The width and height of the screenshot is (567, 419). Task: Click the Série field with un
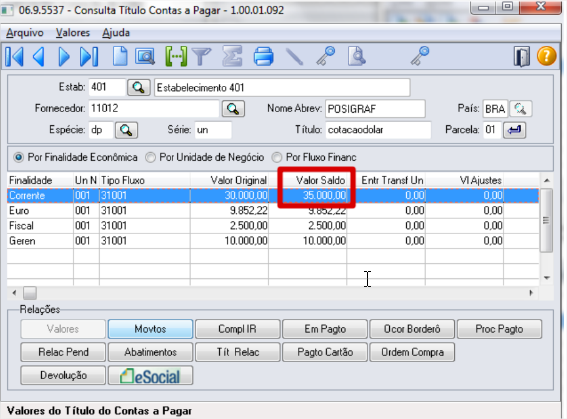213,130
